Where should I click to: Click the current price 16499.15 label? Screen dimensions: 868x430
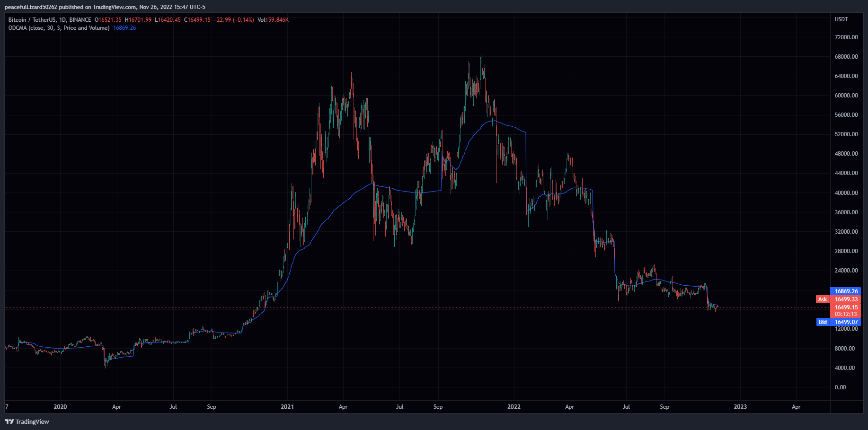click(846, 307)
